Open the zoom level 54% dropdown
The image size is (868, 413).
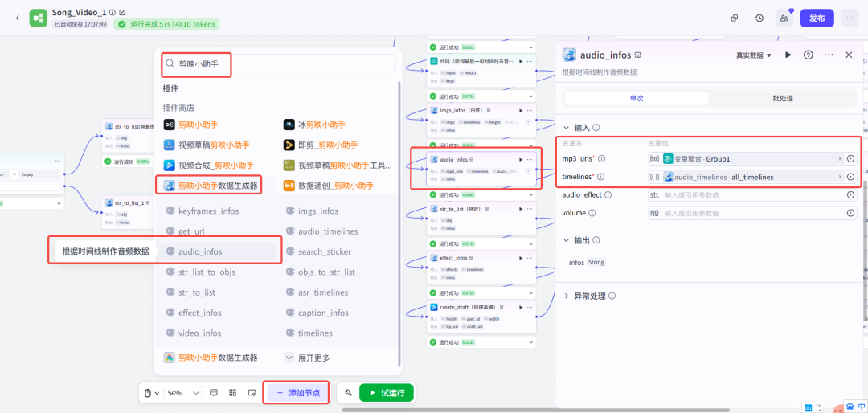coord(184,393)
